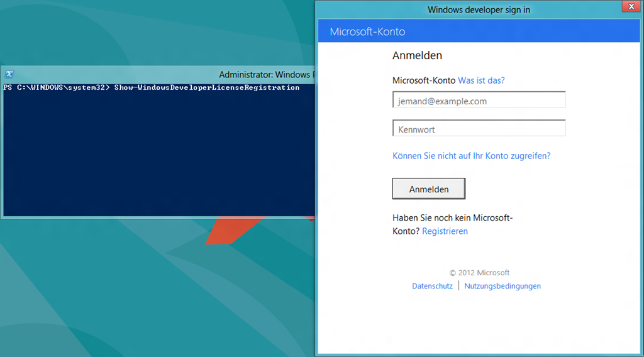Click the Show-WindowsDeveloperLicenseRegistration command text
644x357 pixels.
(207, 87)
